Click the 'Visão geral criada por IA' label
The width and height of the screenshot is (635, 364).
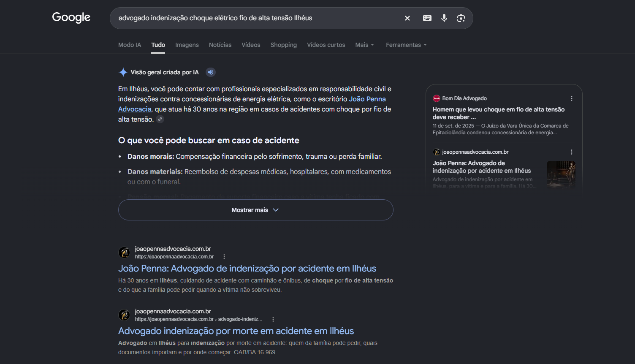[165, 72]
